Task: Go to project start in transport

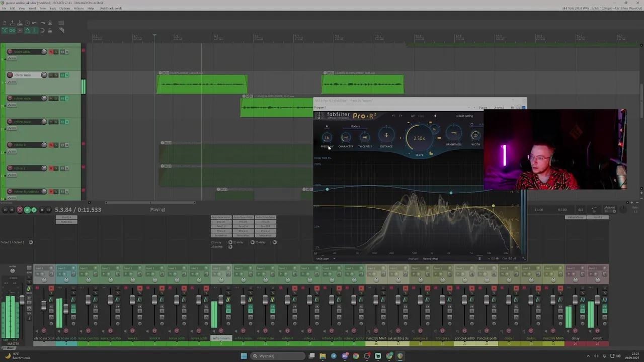Action: pyautogui.click(x=5, y=210)
